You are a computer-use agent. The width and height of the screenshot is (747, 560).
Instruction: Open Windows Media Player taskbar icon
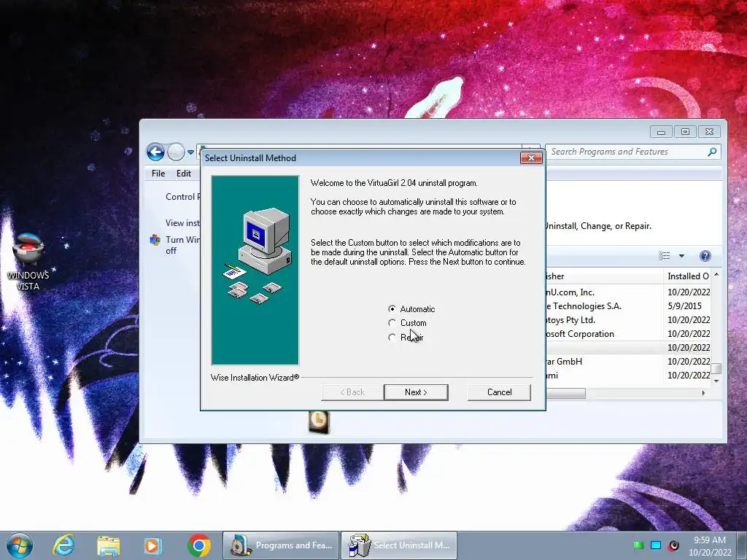[x=152, y=545]
